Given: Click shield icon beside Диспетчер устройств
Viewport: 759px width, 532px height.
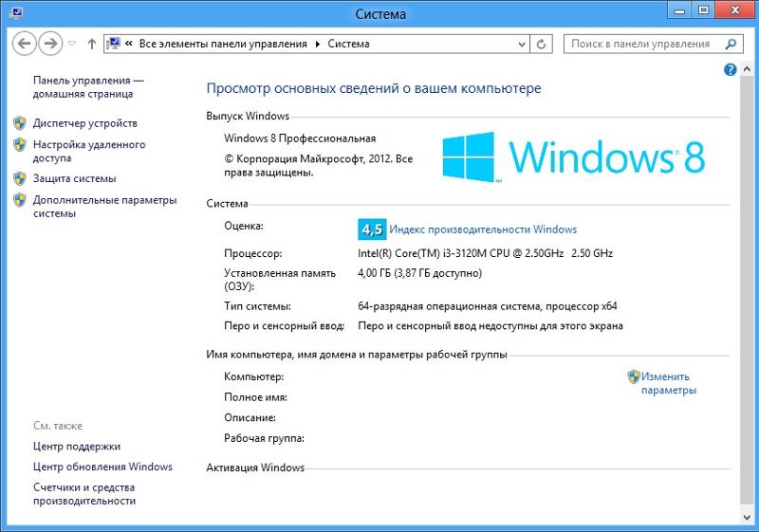Looking at the screenshot, I should [x=19, y=123].
